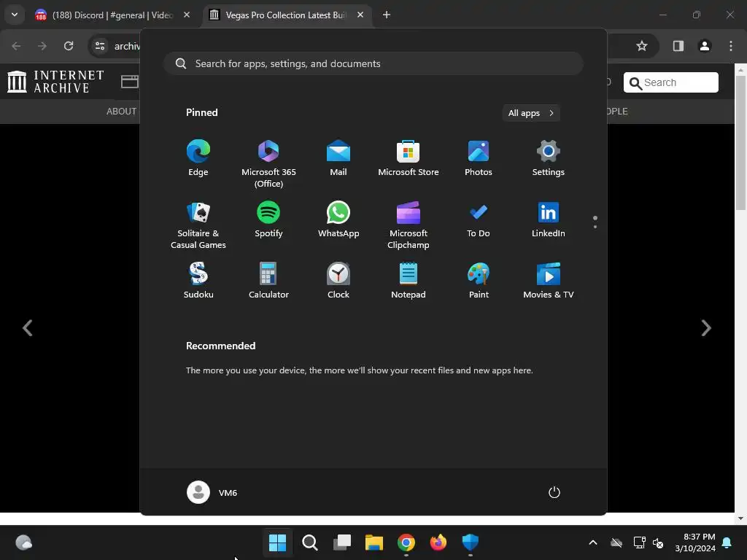Image resolution: width=747 pixels, height=560 pixels.
Task: Show next item with right arrow
Action: point(706,327)
